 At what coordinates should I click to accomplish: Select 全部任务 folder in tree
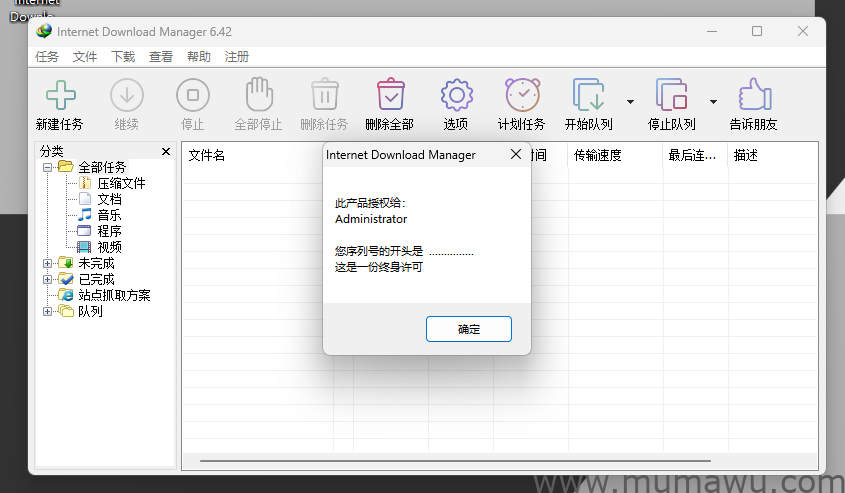102,168
